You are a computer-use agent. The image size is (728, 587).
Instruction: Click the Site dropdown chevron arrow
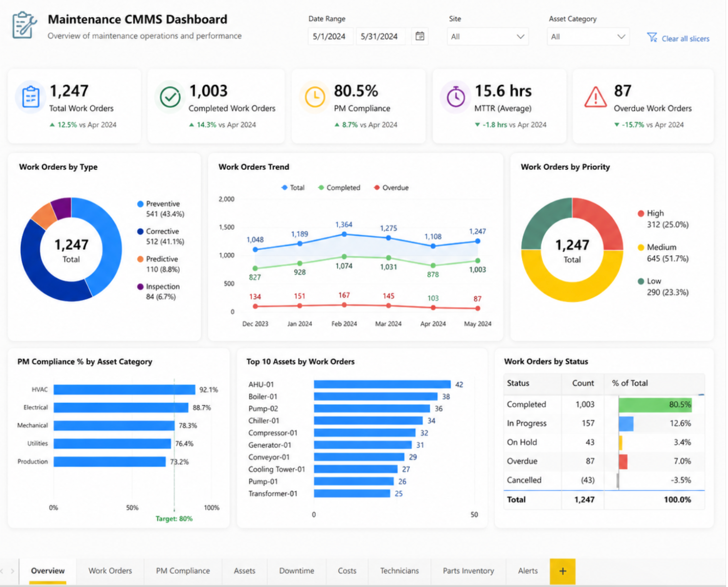click(521, 37)
